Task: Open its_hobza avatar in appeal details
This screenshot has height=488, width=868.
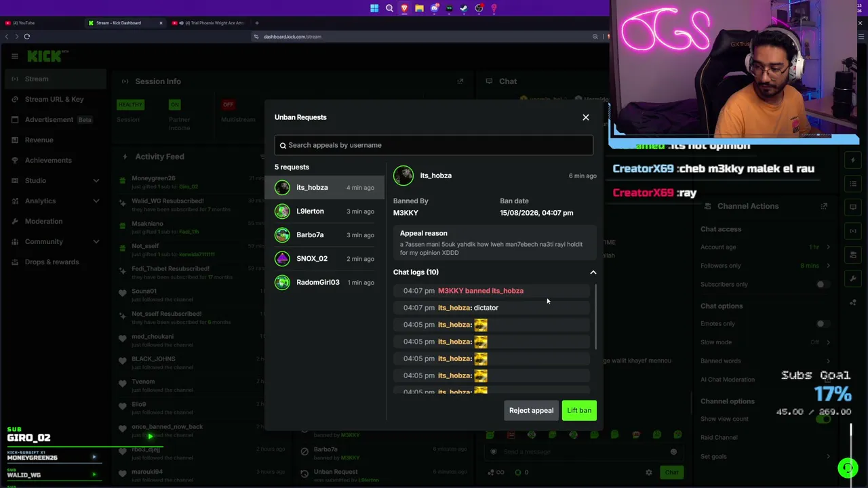Action: point(403,176)
